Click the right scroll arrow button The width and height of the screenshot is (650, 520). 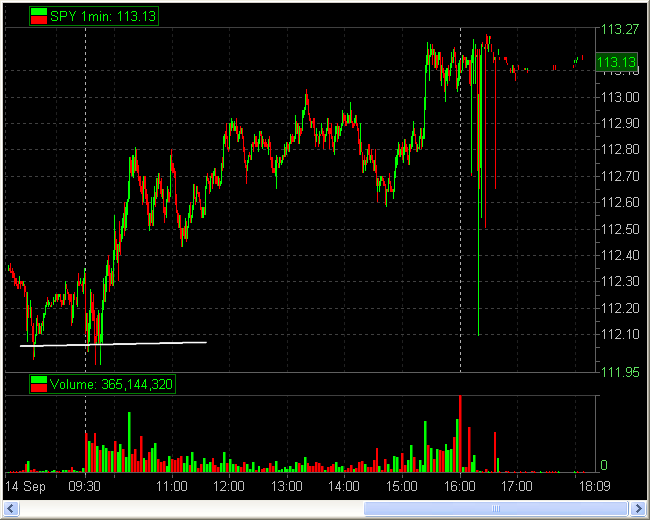(638, 508)
